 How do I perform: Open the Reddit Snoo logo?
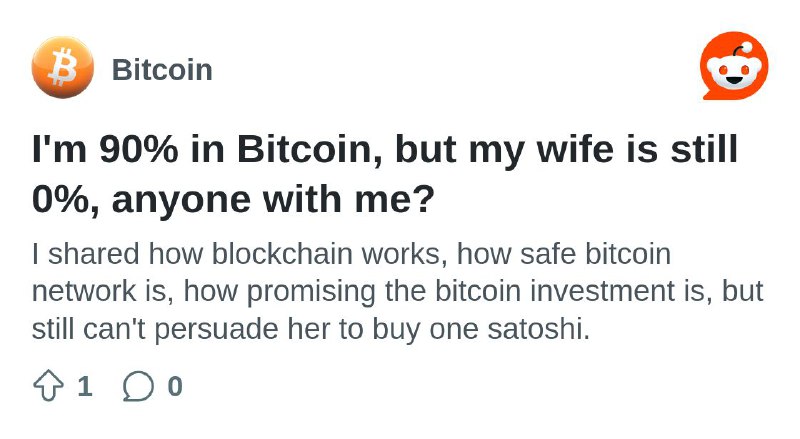(734, 66)
